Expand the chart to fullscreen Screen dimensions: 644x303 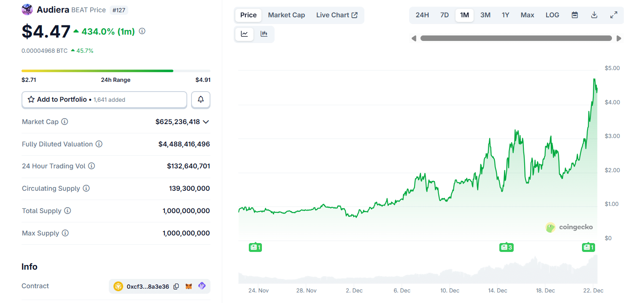[x=614, y=15]
